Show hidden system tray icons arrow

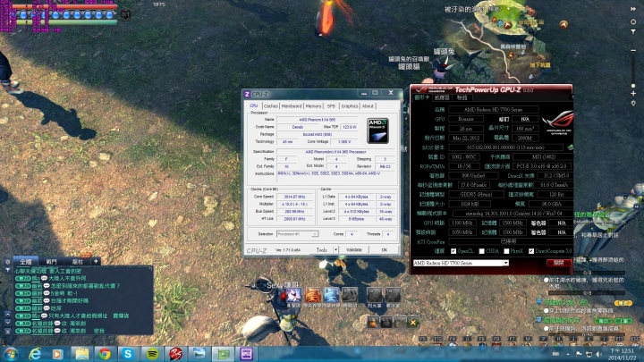click(568, 354)
